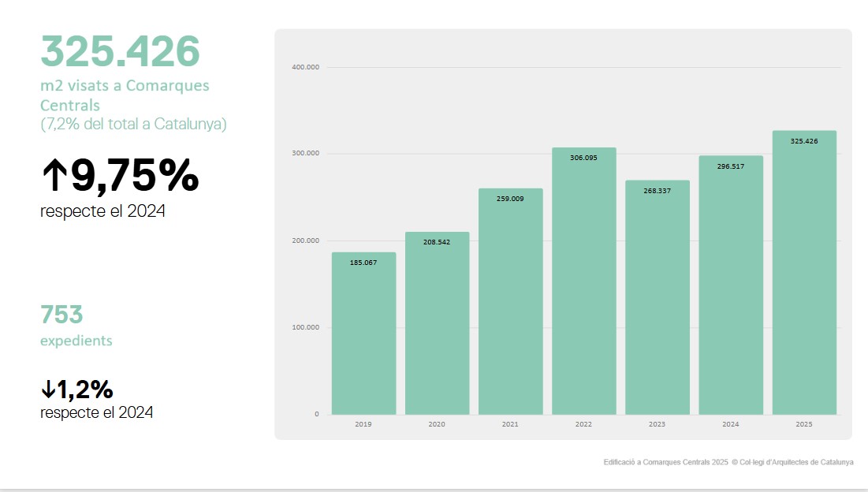Click the 2022 x-axis label
The width and height of the screenshot is (868, 492).
pos(583,424)
